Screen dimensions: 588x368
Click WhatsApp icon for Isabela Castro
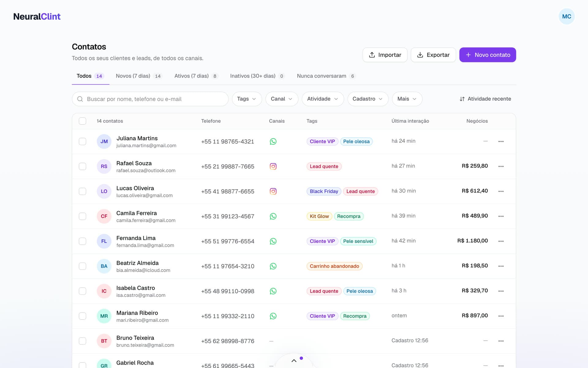[273, 291]
